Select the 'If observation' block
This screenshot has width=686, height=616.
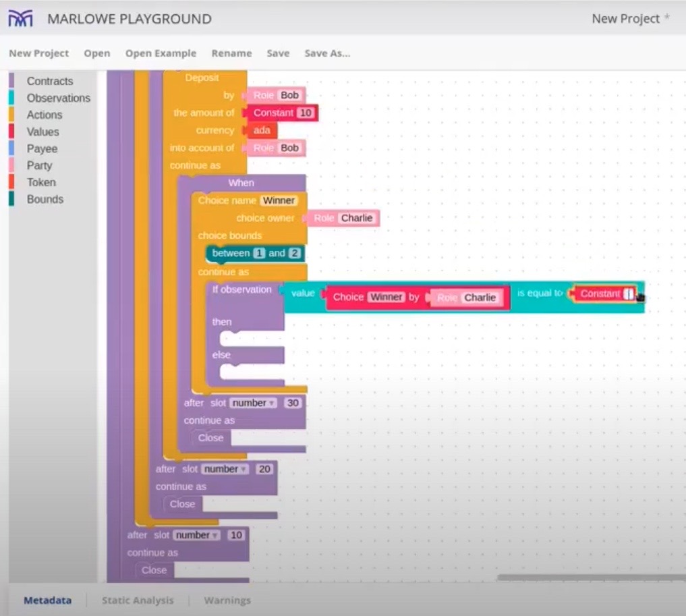coord(241,289)
